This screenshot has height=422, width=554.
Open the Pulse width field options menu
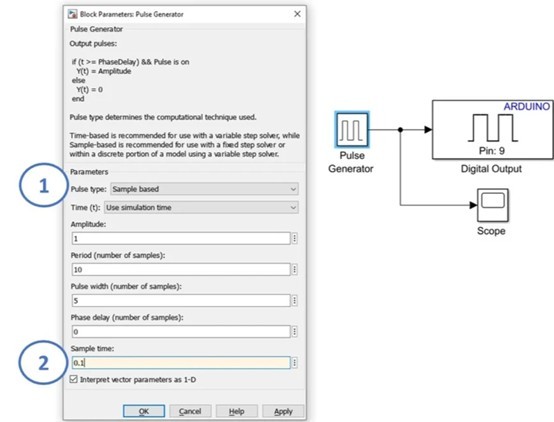coord(294,301)
